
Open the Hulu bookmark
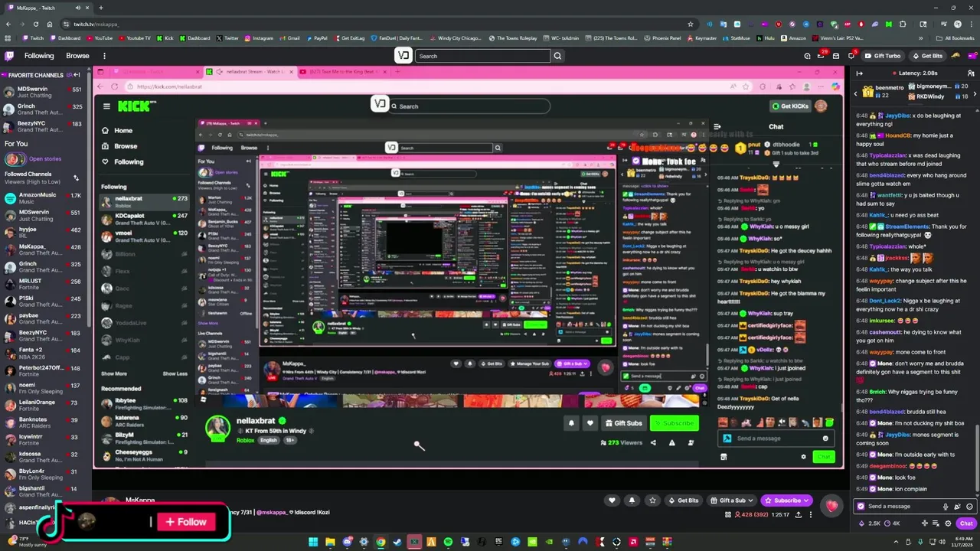click(x=766, y=38)
